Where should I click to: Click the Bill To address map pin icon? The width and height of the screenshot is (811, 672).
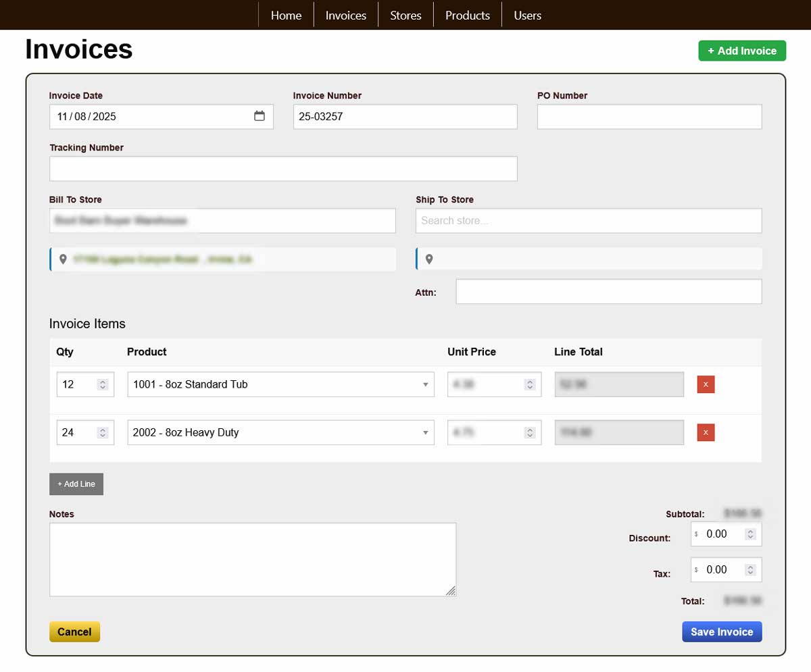point(63,259)
